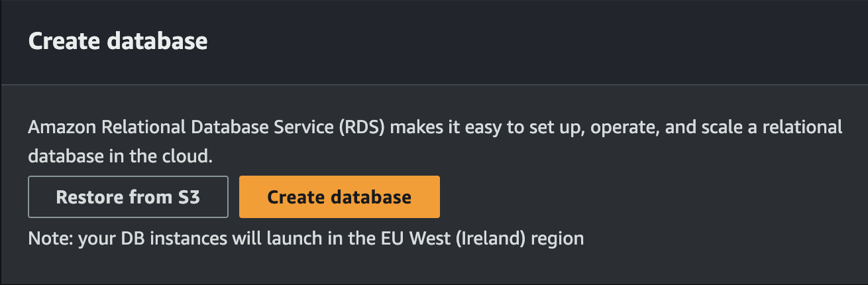Click the Restore from S3 button
868x285 pixels.
[x=128, y=197]
